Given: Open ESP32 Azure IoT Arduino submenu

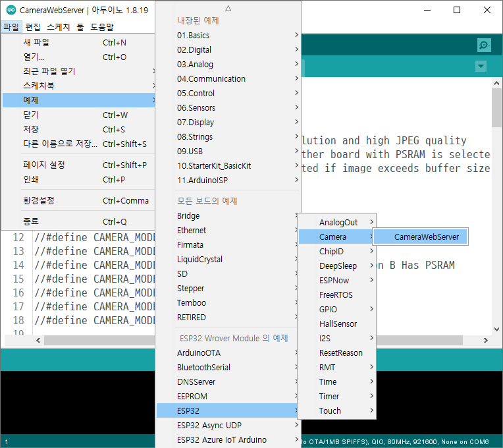Looking at the screenshot, I should coord(228,439).
